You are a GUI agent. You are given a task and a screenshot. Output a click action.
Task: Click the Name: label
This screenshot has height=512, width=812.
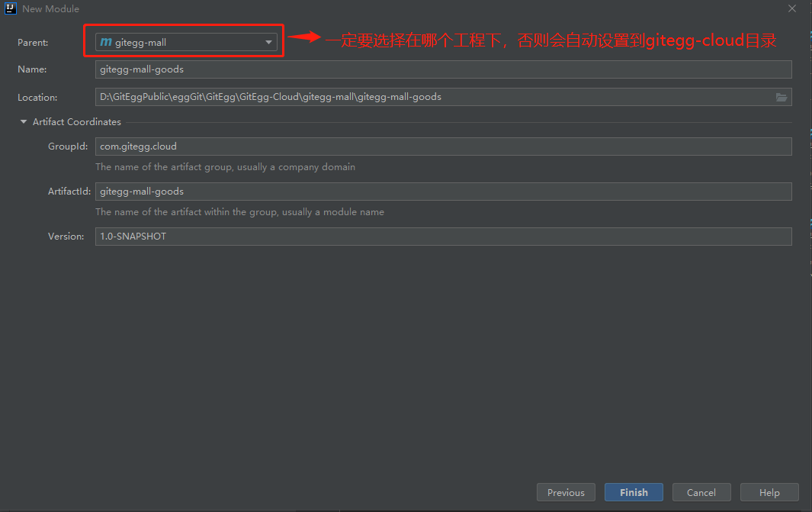[32, 69]
